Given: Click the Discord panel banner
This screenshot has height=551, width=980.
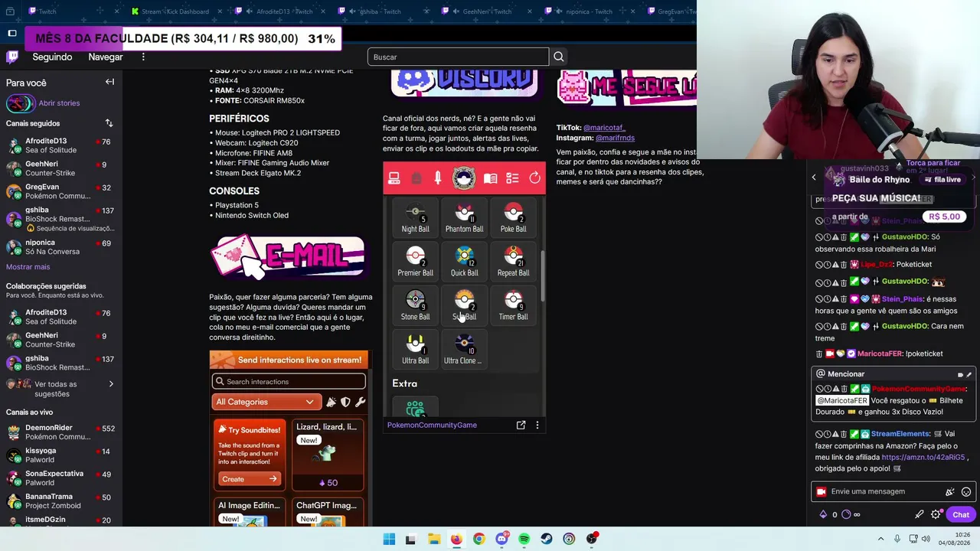Looking at the screenshot, I should (465, 83).
